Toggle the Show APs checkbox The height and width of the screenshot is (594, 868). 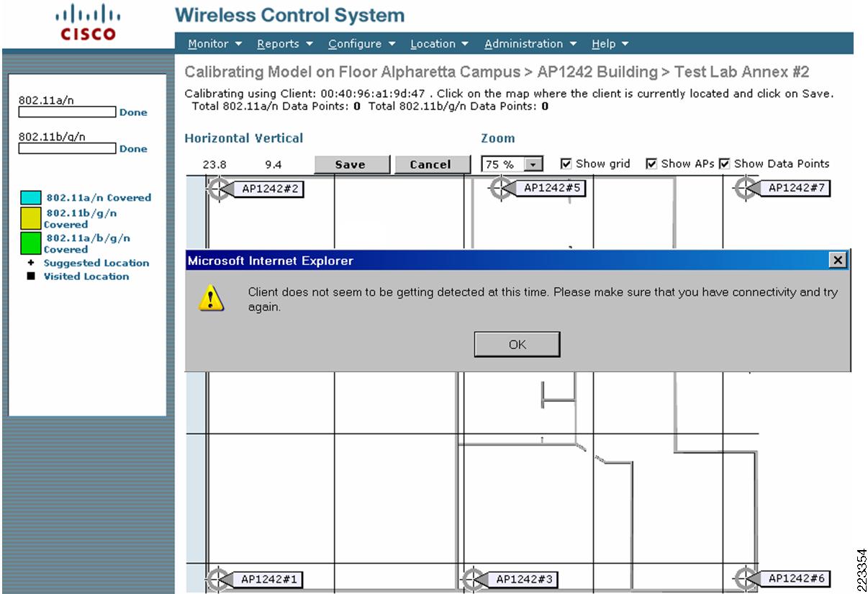click(651, 164)
